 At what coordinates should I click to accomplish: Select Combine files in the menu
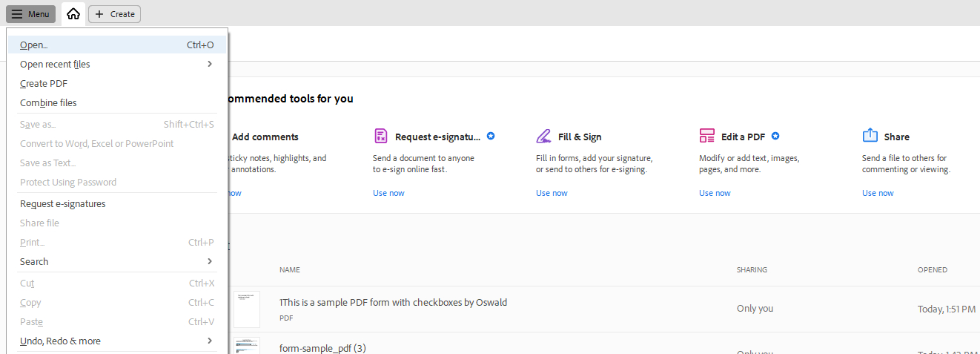point(48,103)
